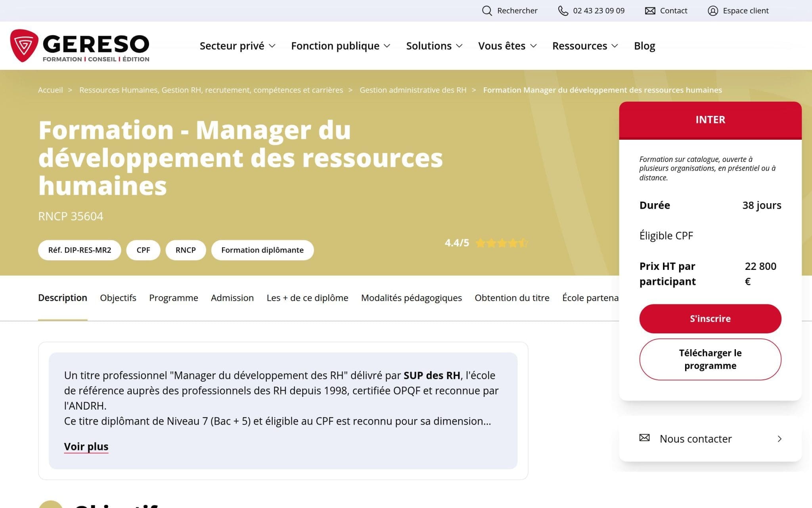Click the Réf. DIP-RES-MR2 tag
Viewport: 812px width, 508px height.
pos(80,250)
